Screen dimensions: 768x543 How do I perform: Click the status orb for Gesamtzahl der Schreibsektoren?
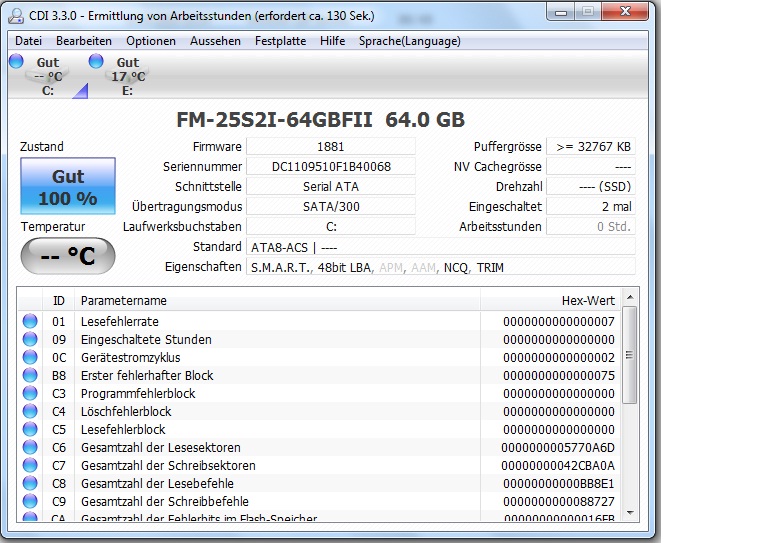(x=30, y=465)
